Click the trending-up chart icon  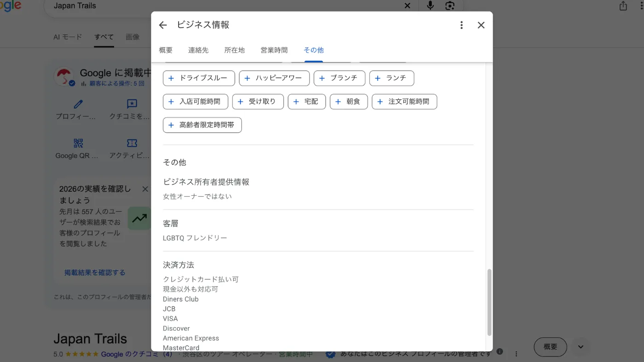tap(139, 218)
